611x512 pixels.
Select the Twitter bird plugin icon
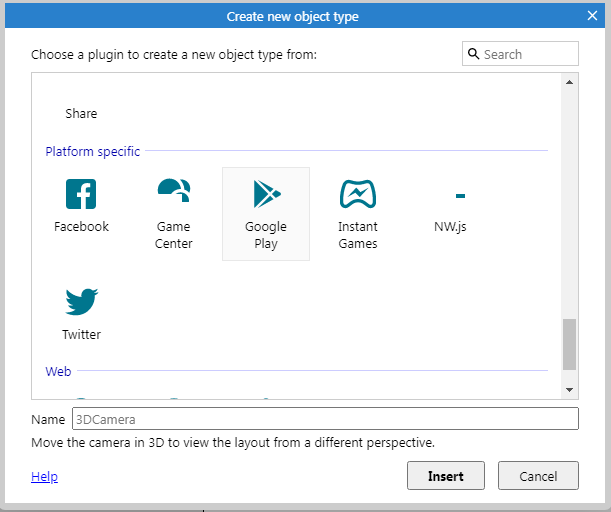(81, 301)
